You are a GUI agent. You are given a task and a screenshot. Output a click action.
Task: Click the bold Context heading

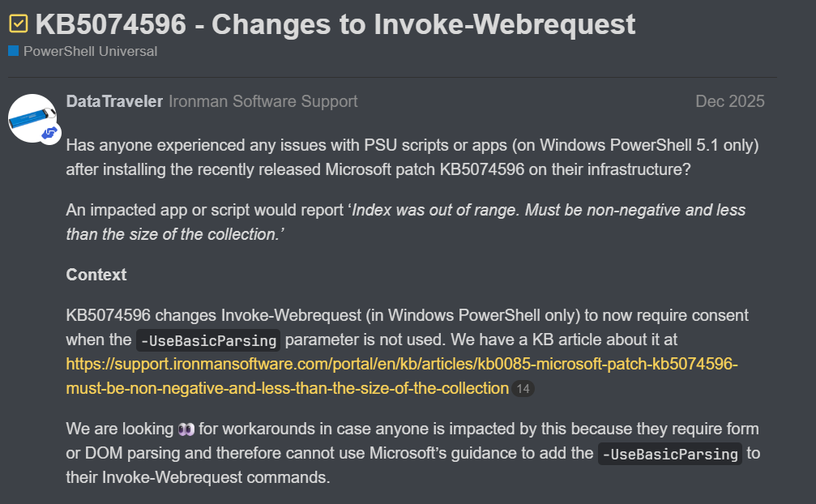[x=96, y=275]
